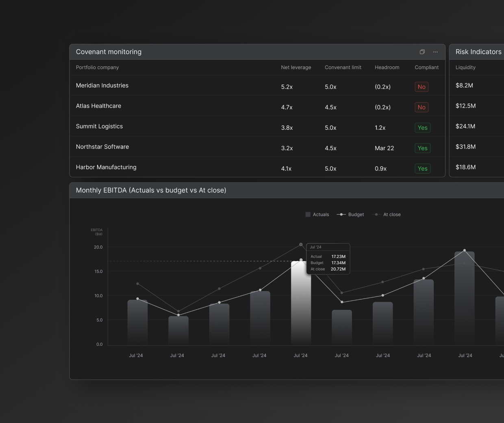
Task: Click the $12.5M liquidity value
Action: 465,106
